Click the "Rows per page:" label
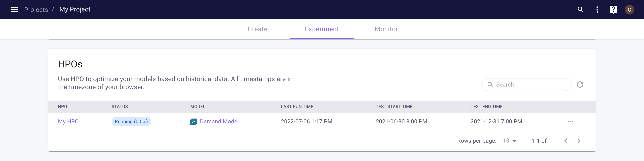Screen dimensions: 644x161 coord(477,141)
